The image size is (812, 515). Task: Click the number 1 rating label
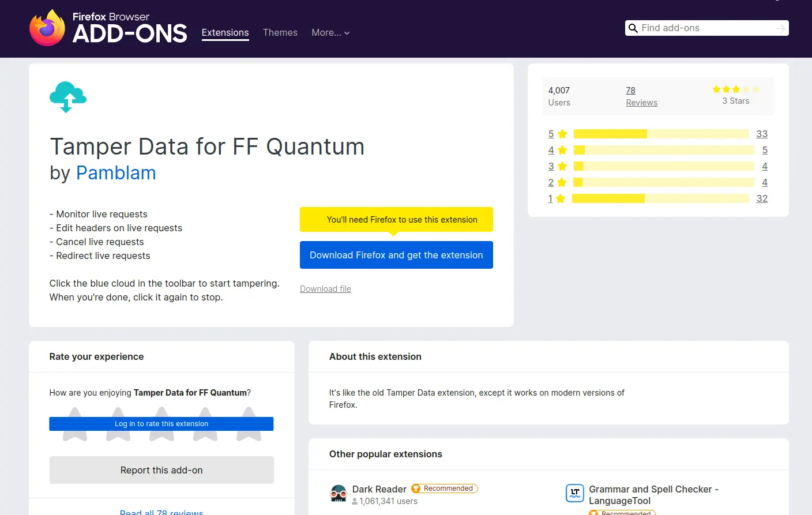550,198
